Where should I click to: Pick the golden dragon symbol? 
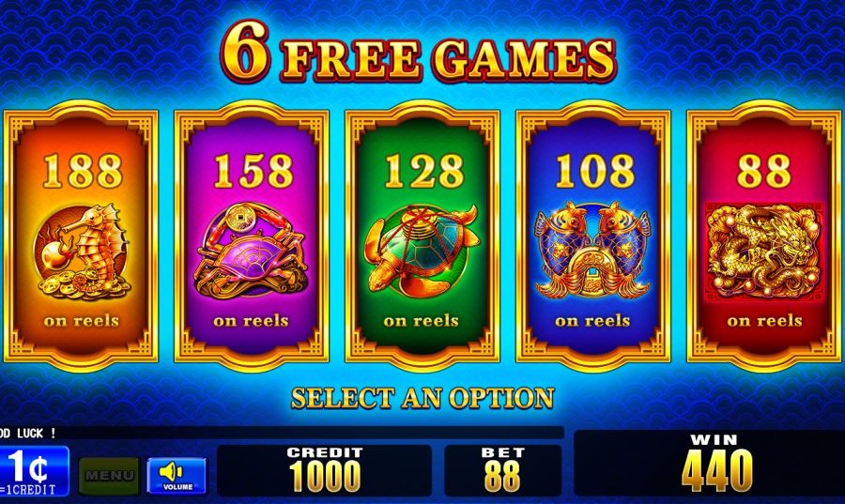click(763, 252)
